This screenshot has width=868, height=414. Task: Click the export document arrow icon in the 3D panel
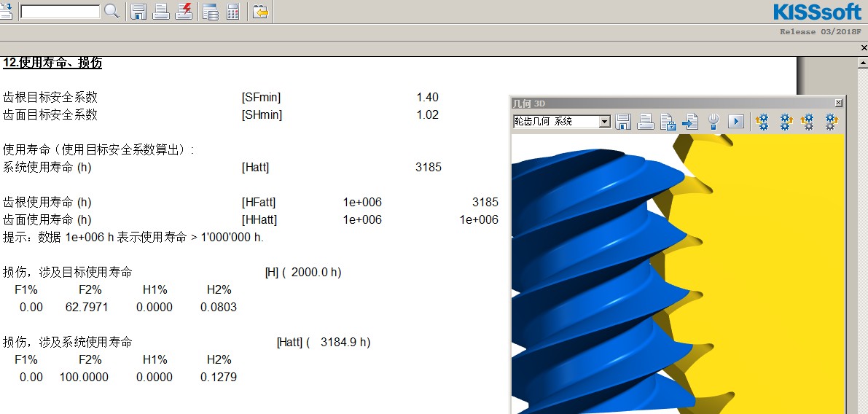click(x=689, y=121)
